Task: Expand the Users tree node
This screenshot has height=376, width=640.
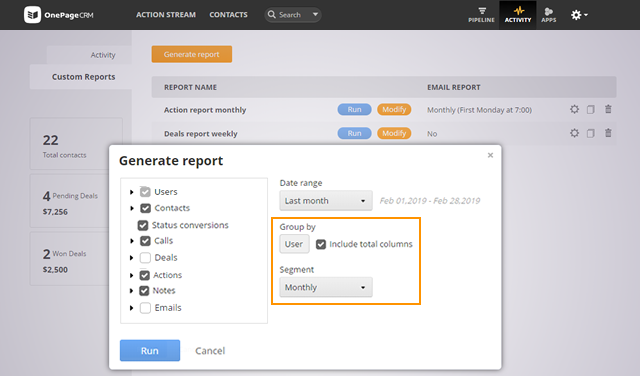Action: coord(131,192)
